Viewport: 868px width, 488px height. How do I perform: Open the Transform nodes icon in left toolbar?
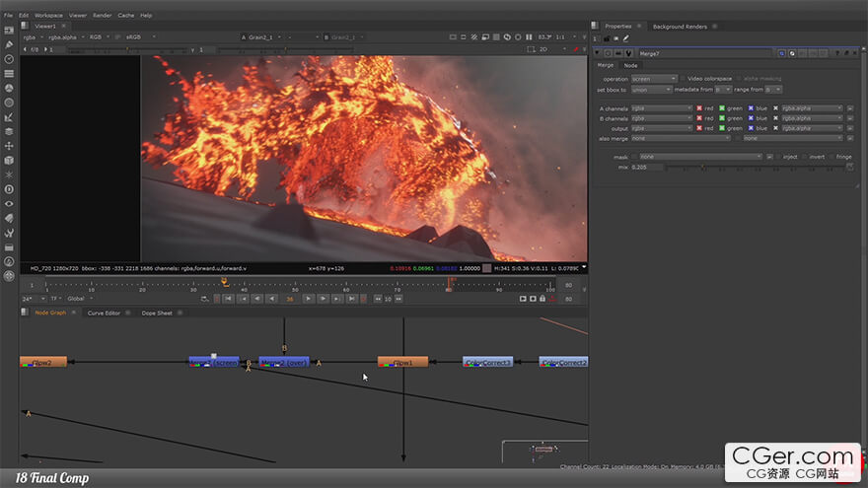[9, 145]
